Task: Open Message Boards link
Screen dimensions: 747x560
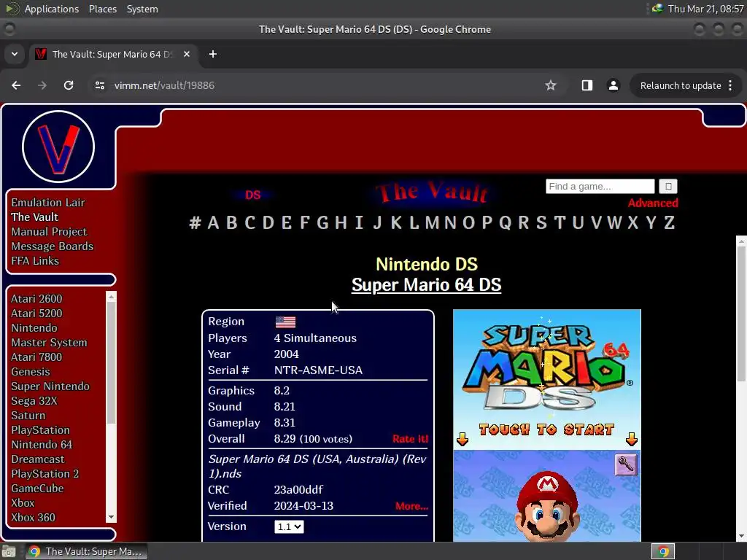Action: (x=53, y=246)
